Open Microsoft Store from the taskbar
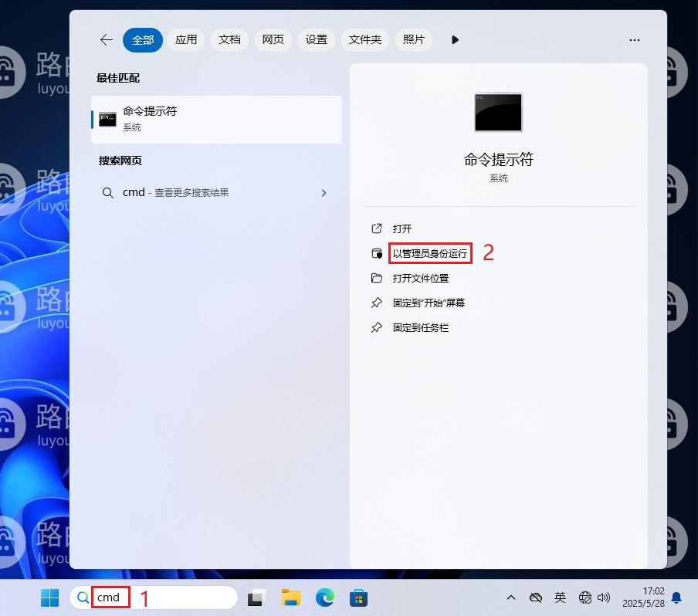The height and width of the screenshot is (616, 698). (x=359, y=597)
